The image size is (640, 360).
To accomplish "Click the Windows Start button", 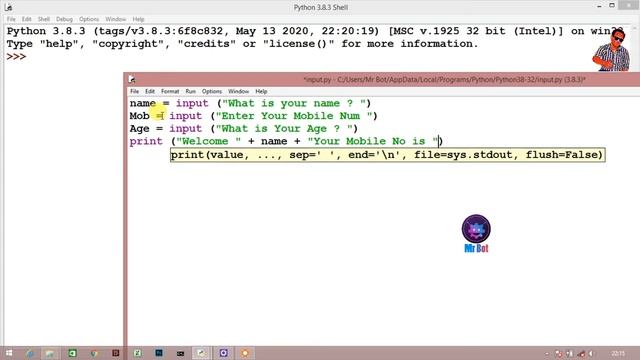I will (x=9, y=353).
